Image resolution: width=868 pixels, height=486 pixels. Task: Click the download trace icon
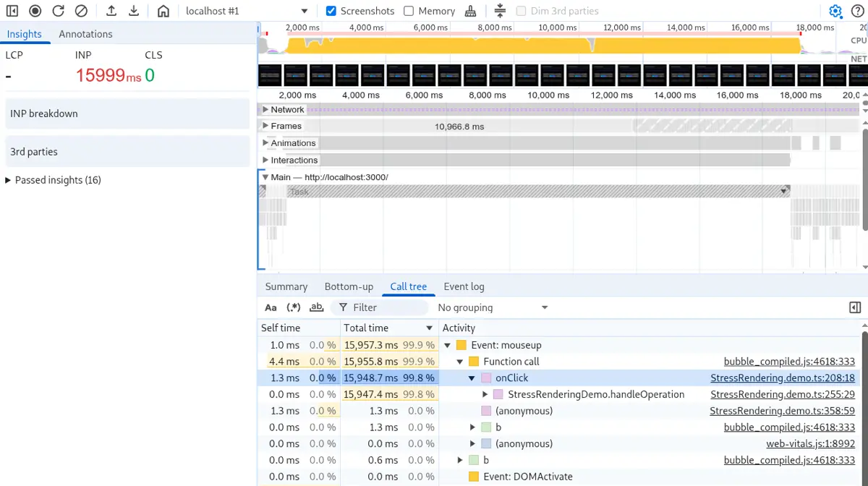coord(134,11)
